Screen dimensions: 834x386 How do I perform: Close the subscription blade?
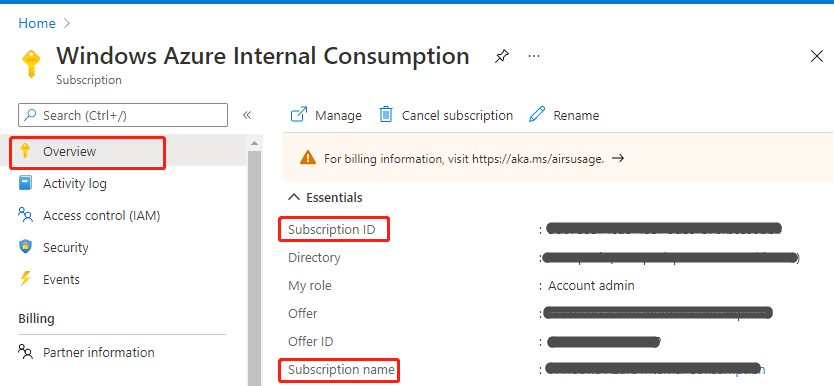point(816,56)
